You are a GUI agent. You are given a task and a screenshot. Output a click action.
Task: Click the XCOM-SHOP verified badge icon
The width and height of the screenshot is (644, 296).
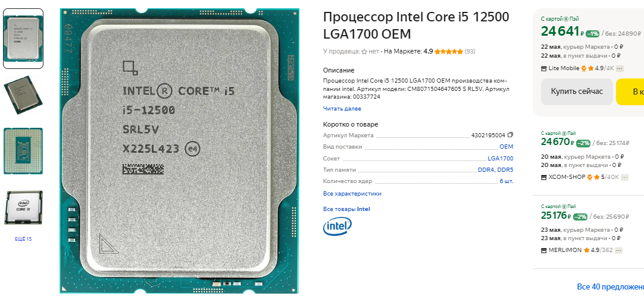coord(589,178)
